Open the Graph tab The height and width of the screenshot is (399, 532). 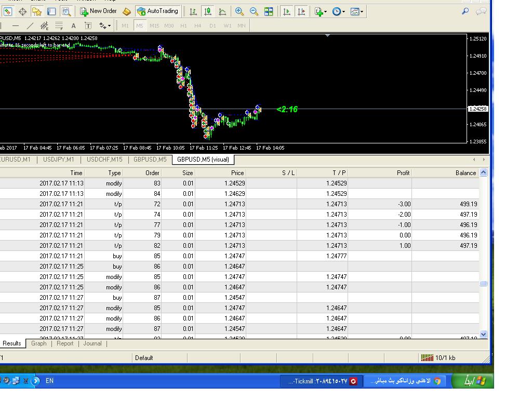[38, 343]
